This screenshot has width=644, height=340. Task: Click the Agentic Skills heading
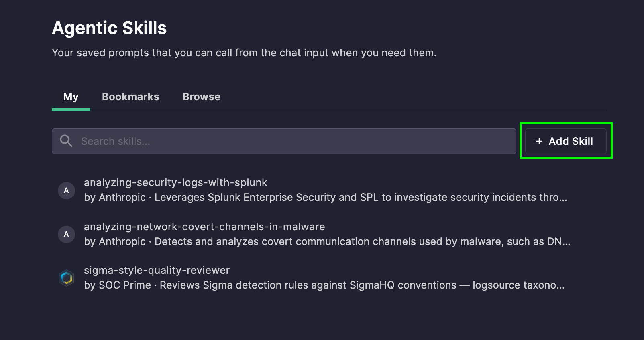click(109, 28)
